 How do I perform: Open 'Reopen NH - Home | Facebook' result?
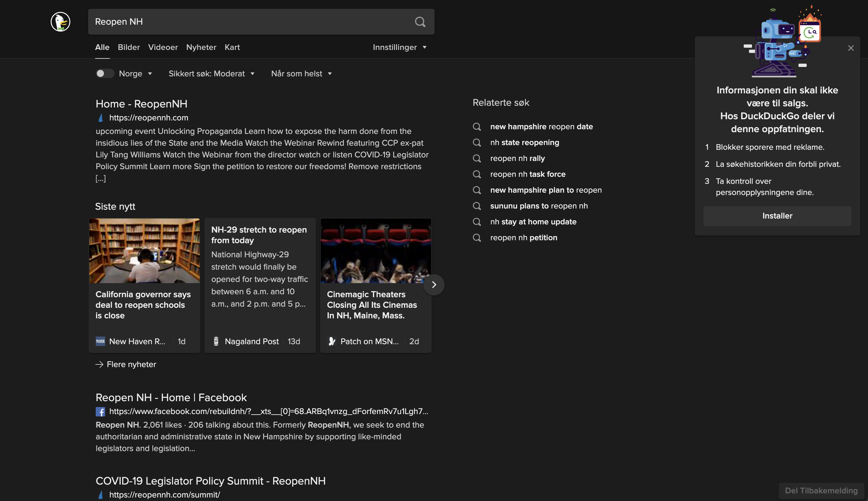point(171,397)
